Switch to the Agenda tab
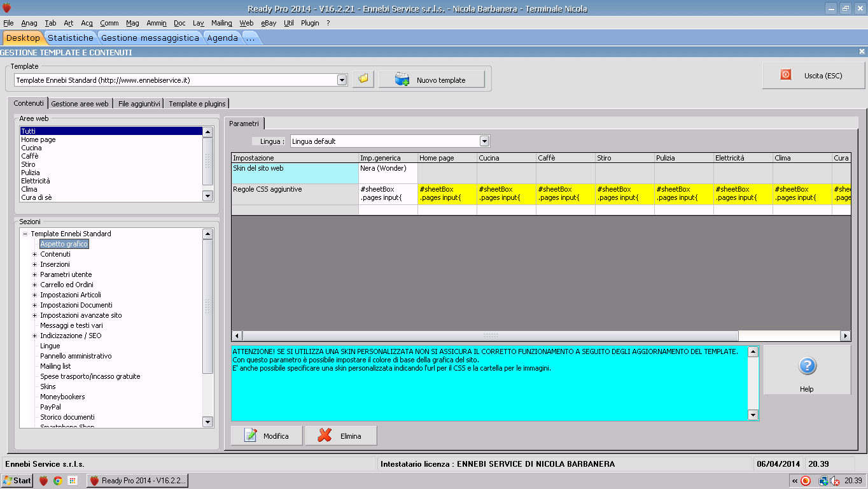 click(222, 38)
